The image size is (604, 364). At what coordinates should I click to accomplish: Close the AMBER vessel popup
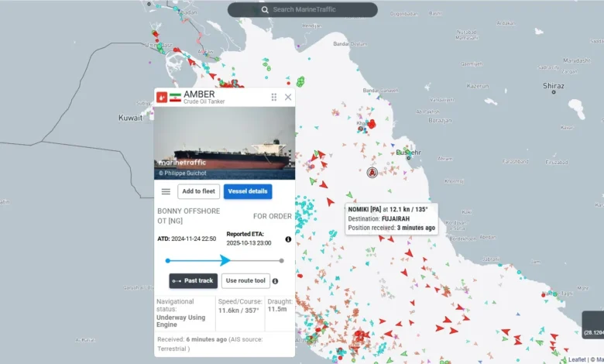click(x=288, y=98)
